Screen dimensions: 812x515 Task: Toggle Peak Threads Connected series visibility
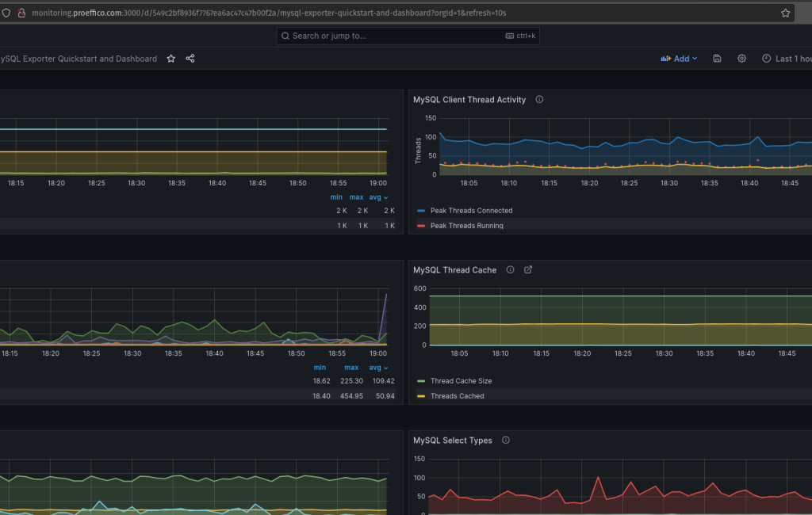tap(471, 211)
